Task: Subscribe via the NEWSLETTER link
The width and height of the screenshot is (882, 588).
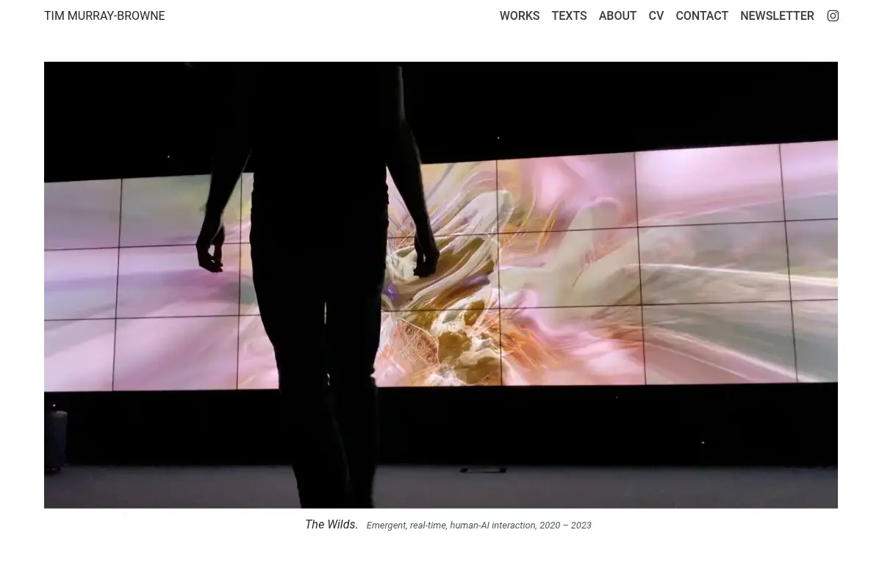Action: click(777, 15)
